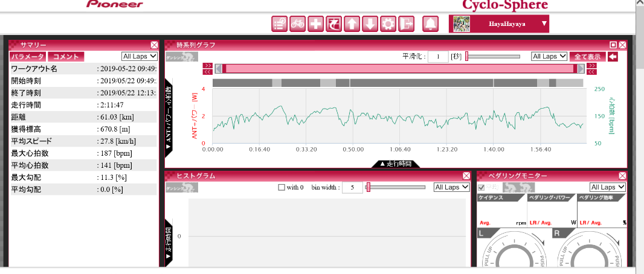The image size is (644, 274).
Task: Toggle the ダンシング icon in ヒストグラム panel
Action: click(x=182, y=188)
